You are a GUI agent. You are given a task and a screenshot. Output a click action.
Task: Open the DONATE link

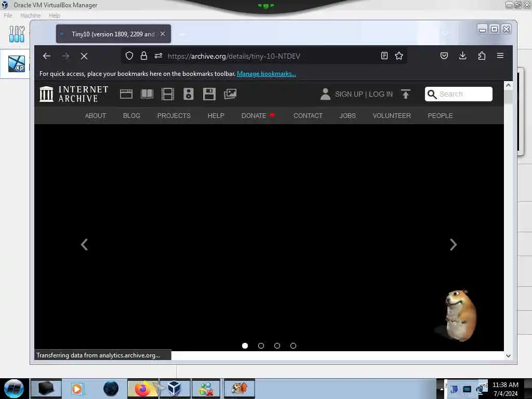(254, 116)
